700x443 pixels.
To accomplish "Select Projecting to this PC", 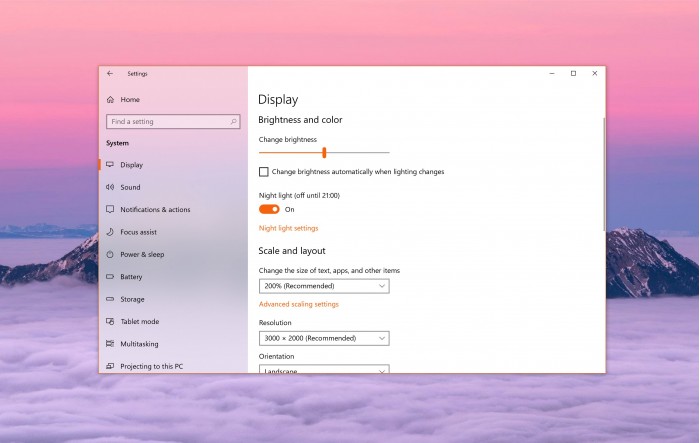I will pyautogui.click(x=151, y=366).
